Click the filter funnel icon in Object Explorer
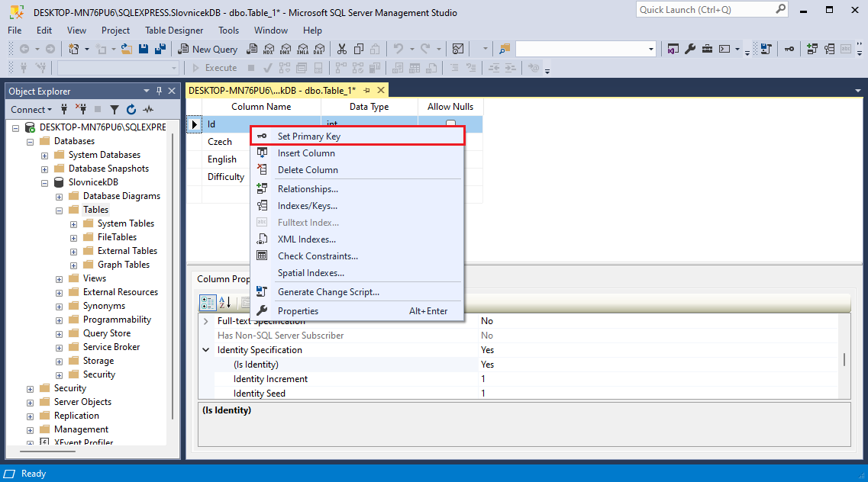 tap(115, 110)
